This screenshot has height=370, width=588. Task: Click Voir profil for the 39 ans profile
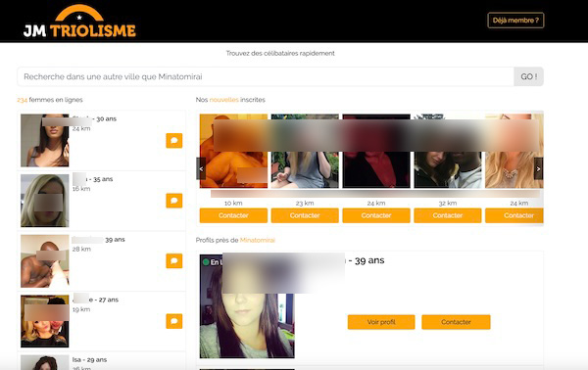(381, 322)
